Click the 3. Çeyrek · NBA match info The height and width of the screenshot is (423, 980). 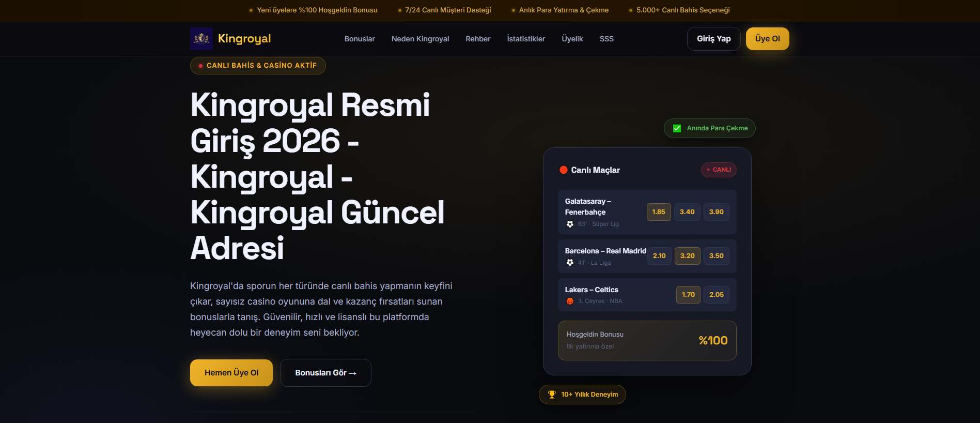(x=600, y=301)
